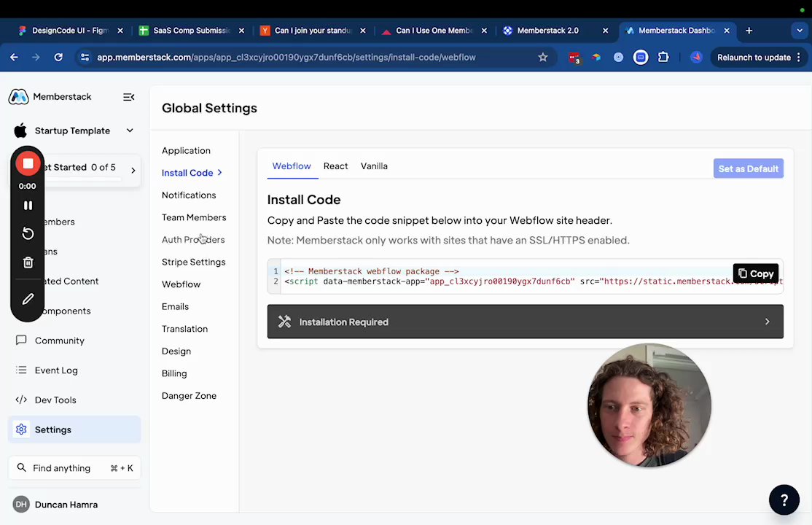Focus the Find anything search field

tap(74, 468)
